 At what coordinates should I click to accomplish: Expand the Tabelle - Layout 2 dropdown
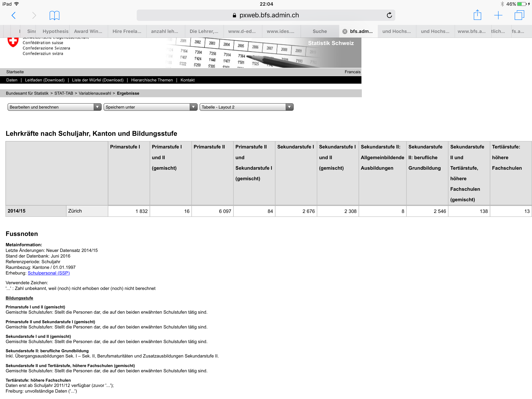[246, 107]
